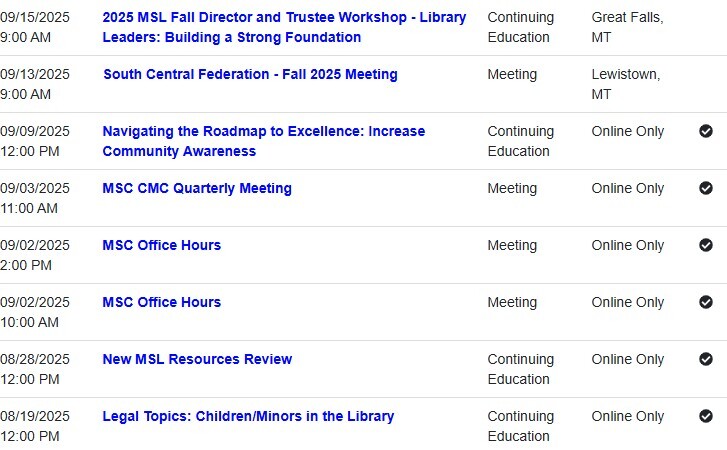Click the 09/15/2025 9:00 AM date cell
This screenshot has height=450, width=727.
35,27
